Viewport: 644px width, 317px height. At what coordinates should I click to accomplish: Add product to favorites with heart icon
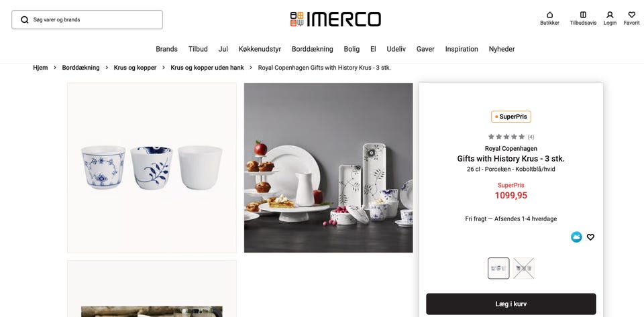click(x=590, y=237)
